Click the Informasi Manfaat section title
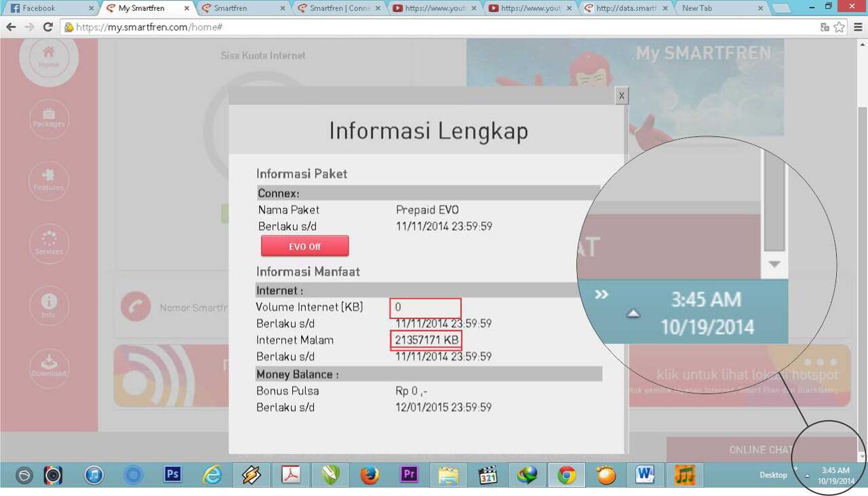 coord(308,271)
